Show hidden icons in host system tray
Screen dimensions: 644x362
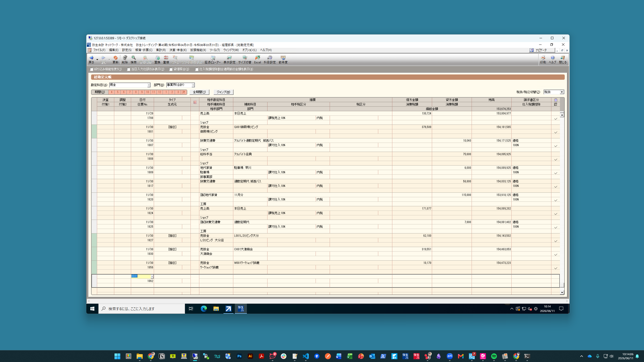click(x=581, y=356)
